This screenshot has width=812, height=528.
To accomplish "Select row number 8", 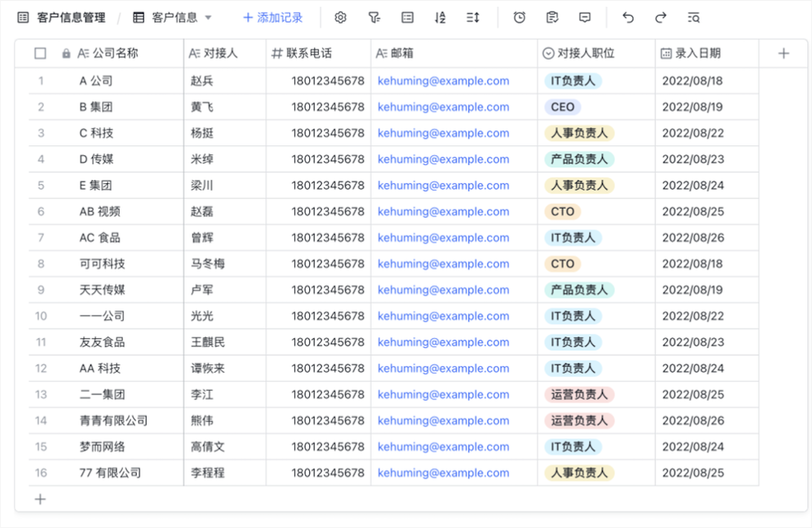I will 41,264.
